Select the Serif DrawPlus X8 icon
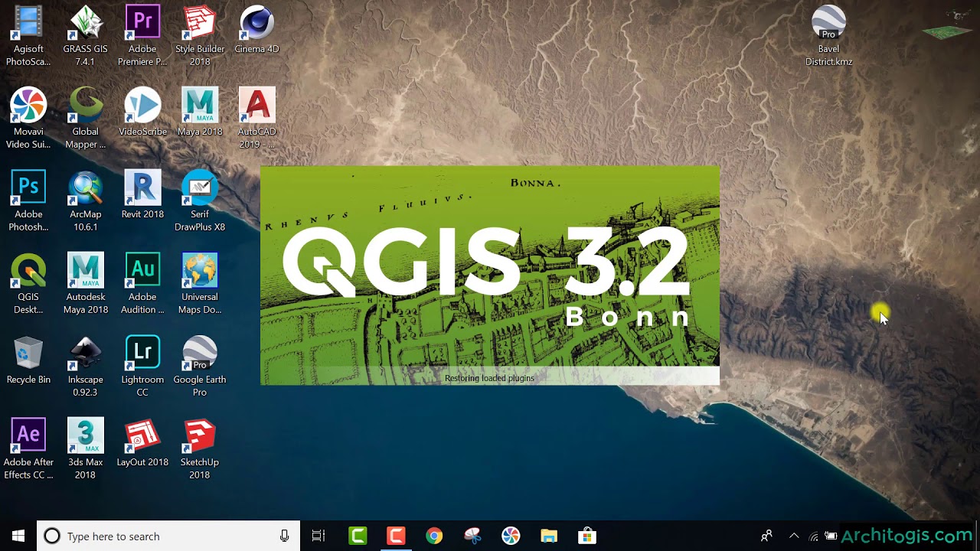The height and width of the screenshot is (551, 980). [200, 201]
